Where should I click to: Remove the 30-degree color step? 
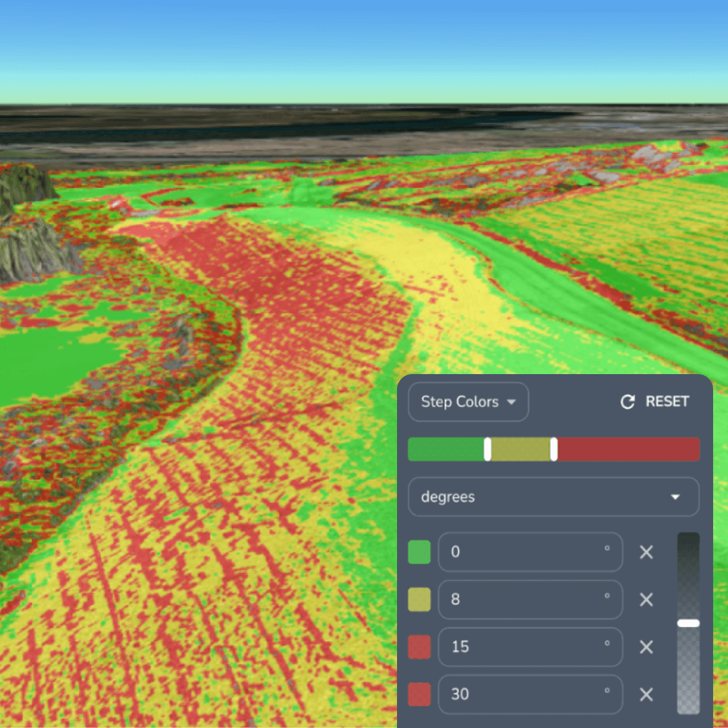646,694
